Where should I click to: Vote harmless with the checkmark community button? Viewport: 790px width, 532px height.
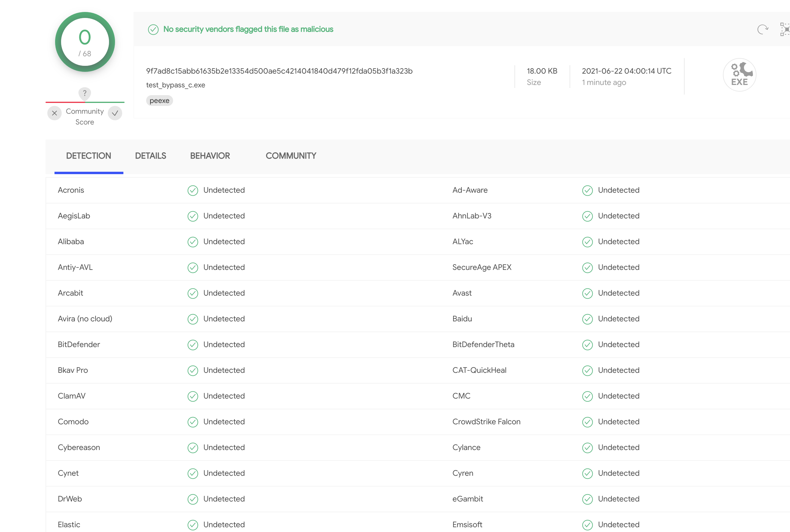[x=115, y=113]
